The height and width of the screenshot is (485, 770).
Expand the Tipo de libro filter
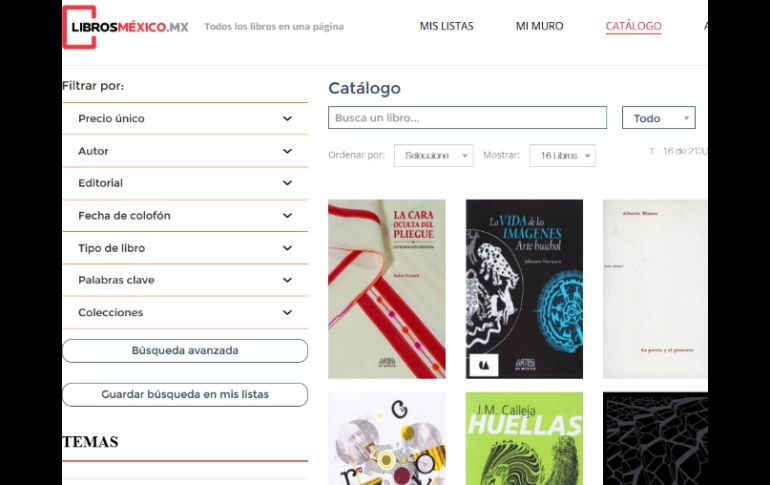tap(185, 248)
